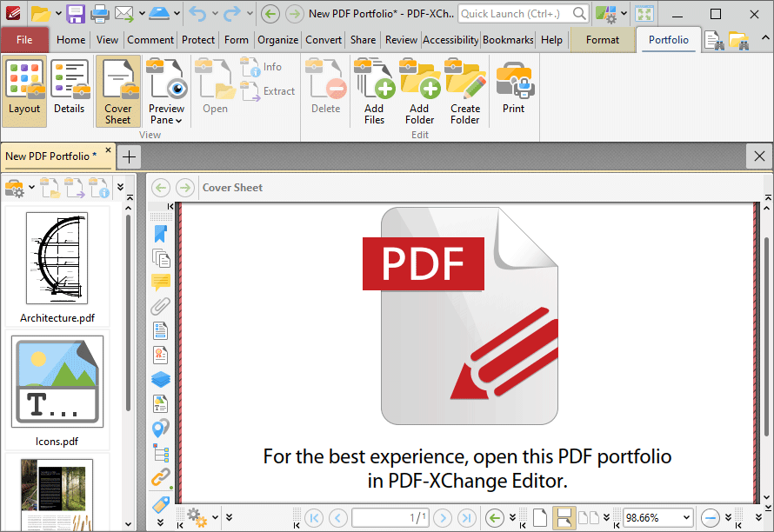This screenshot has height=532, width=774.
Task: Click the folder search icon at ribbon tab row end
Action: (738, 40)
